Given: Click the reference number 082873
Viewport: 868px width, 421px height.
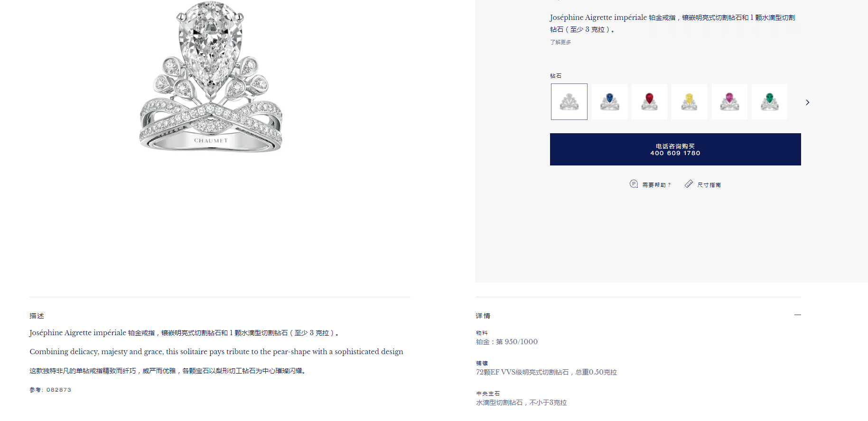Looking at the screenshot, I should tap(59, 390).
